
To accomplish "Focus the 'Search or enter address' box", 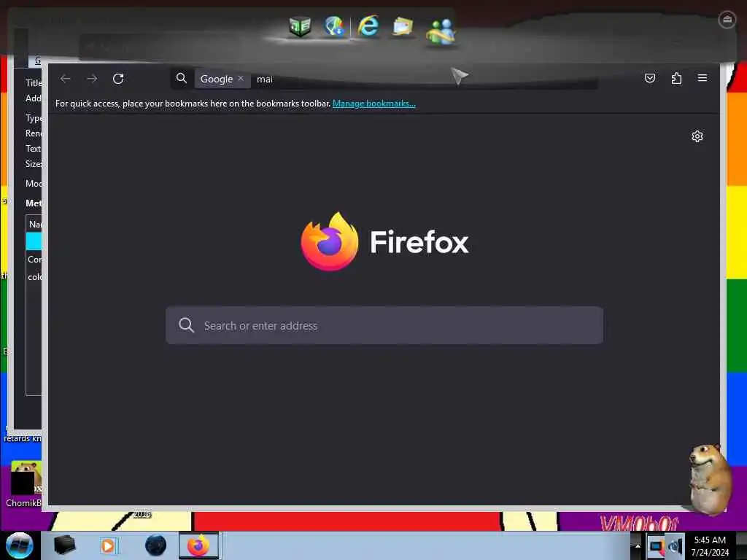I will coord(384,325).
